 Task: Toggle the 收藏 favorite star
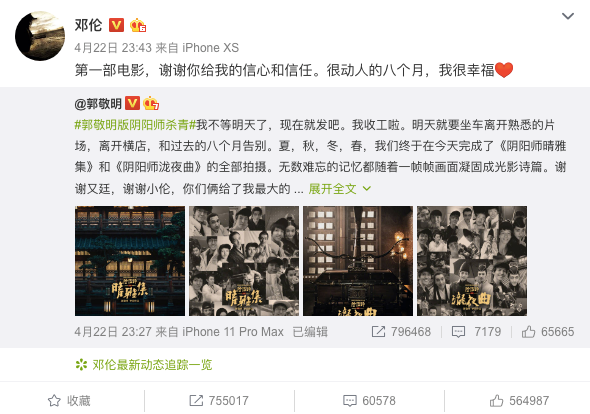click(x=69, y=401)
